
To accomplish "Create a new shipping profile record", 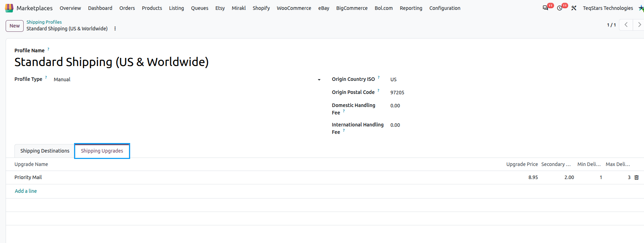I will coord(15,26).
